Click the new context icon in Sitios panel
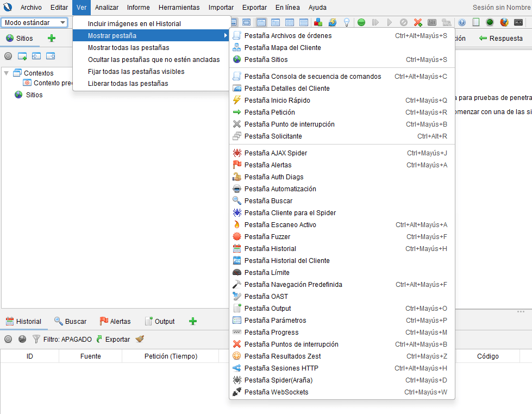This screenshot has width=532, height=414. 22,56
